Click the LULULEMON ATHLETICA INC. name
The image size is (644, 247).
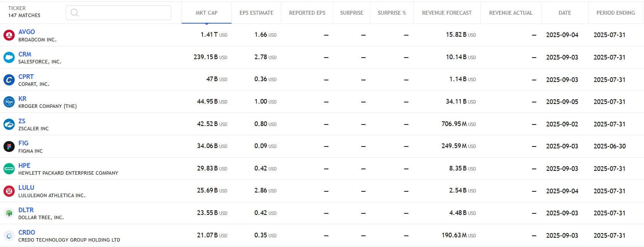click(52, 196)
